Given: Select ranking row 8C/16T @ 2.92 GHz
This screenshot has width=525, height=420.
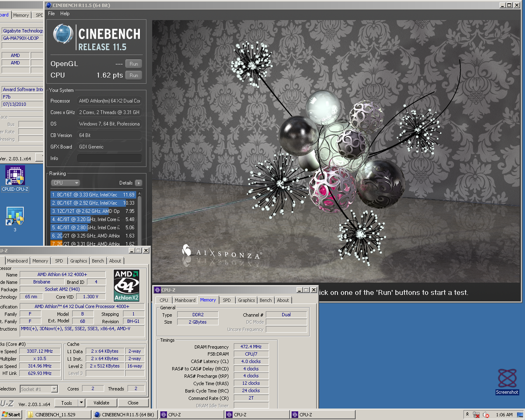Looking at the screenshot, I should (x=93, y=203).
